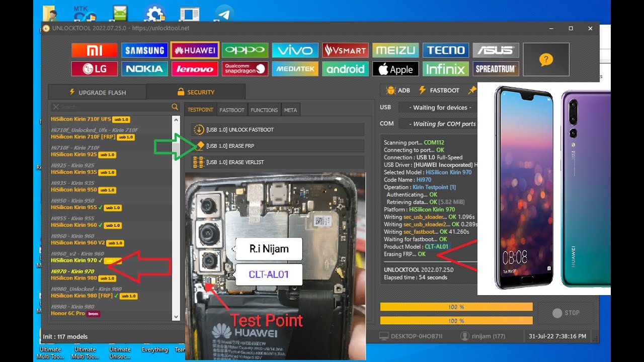Open the FUNCTIONS tab

click(264, 110)
